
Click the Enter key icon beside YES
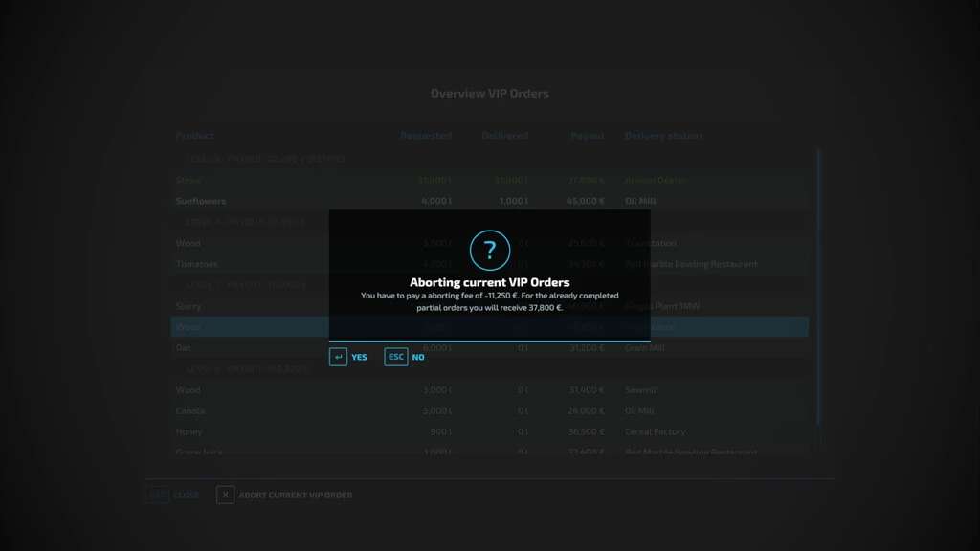[x=338, y=357]
